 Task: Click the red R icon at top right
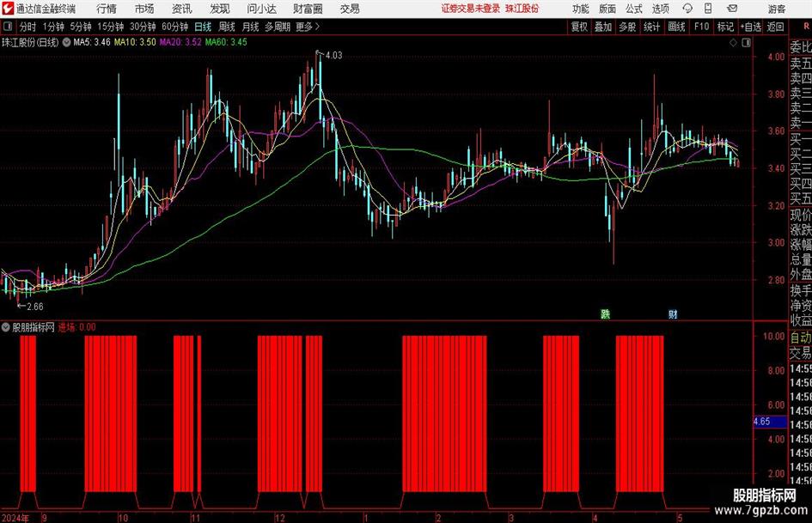[x=806, y=26]
